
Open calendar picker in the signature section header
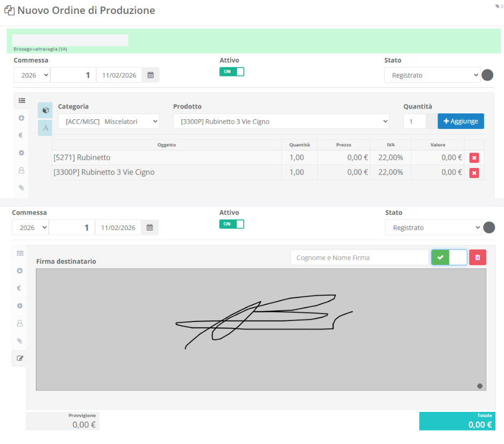[150, 228]
